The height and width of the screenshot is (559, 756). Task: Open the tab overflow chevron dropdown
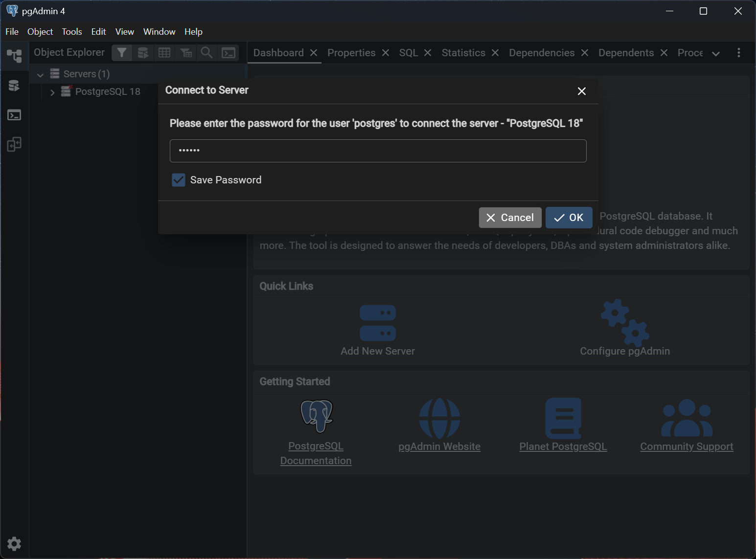click(715, 53)
